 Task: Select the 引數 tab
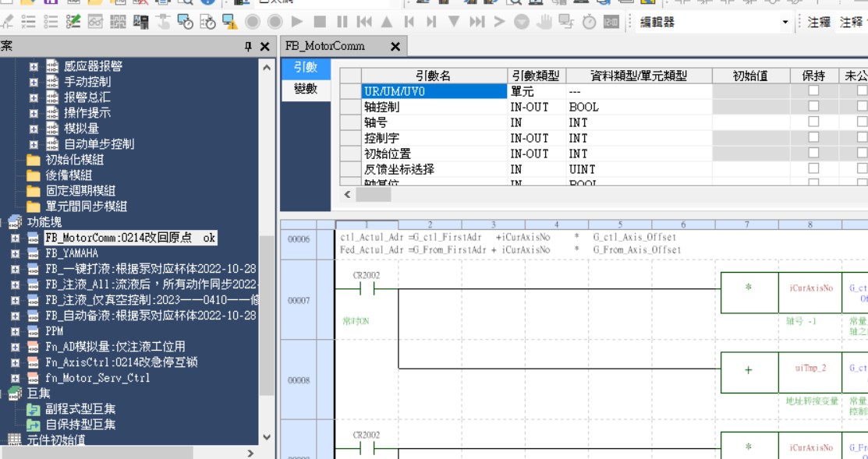coord(306,69)
